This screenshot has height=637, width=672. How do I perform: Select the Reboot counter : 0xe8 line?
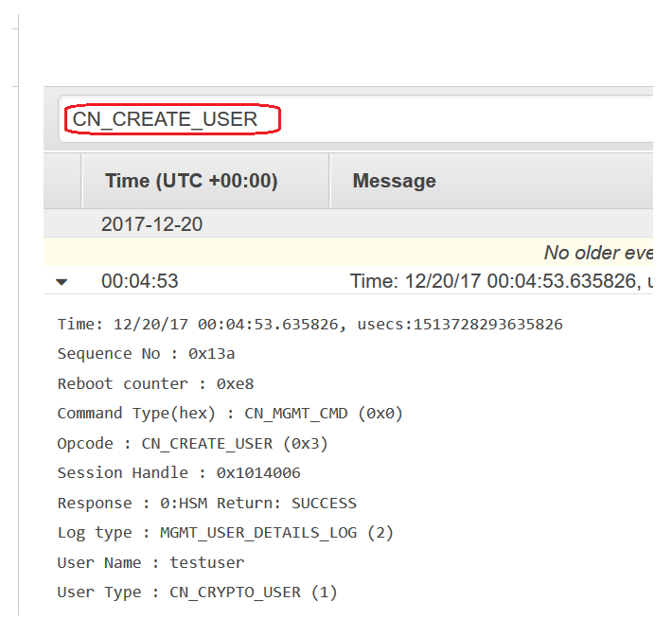155,383
